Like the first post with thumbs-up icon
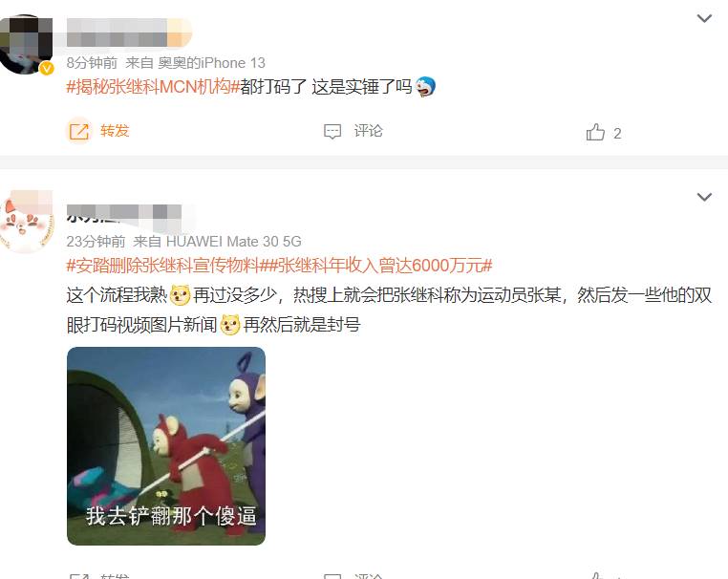Viewport: 728px width, 579px height. pyautogui.click(x=595, y=132)
